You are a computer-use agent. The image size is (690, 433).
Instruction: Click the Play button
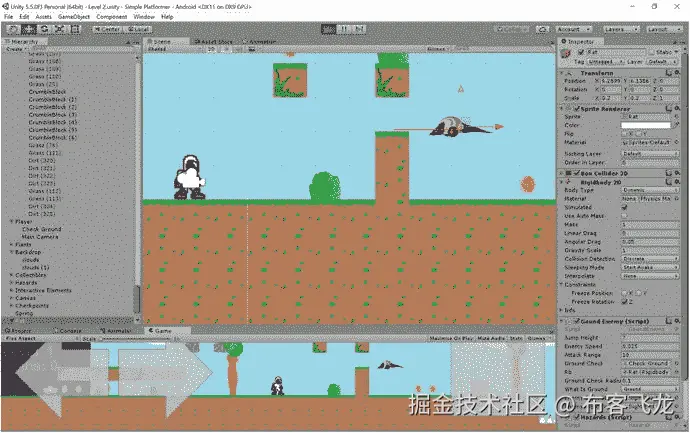pos(328,29)
